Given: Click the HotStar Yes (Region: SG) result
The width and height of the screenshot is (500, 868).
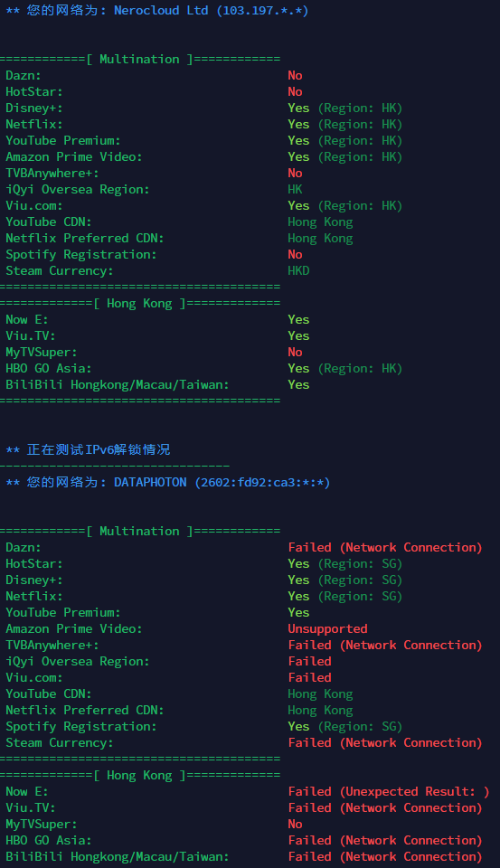Looking at the screenshot, I should click(x=345, y=563).
